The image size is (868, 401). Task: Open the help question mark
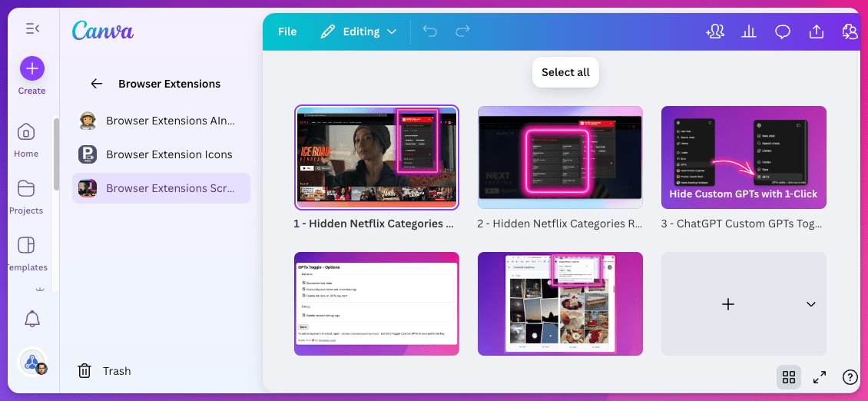click(x=850, y=377)
